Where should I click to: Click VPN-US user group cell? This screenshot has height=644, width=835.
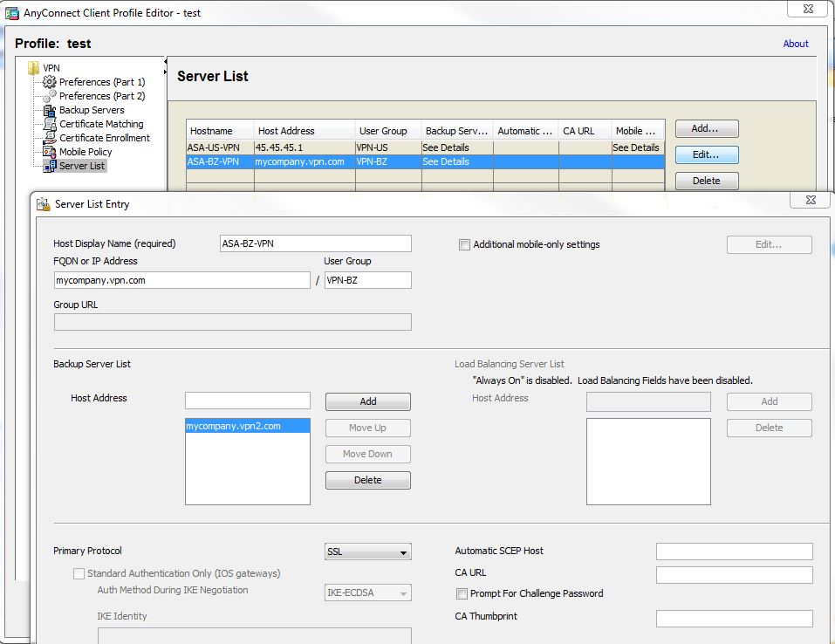pyautogui.click(x=388, y=147)
